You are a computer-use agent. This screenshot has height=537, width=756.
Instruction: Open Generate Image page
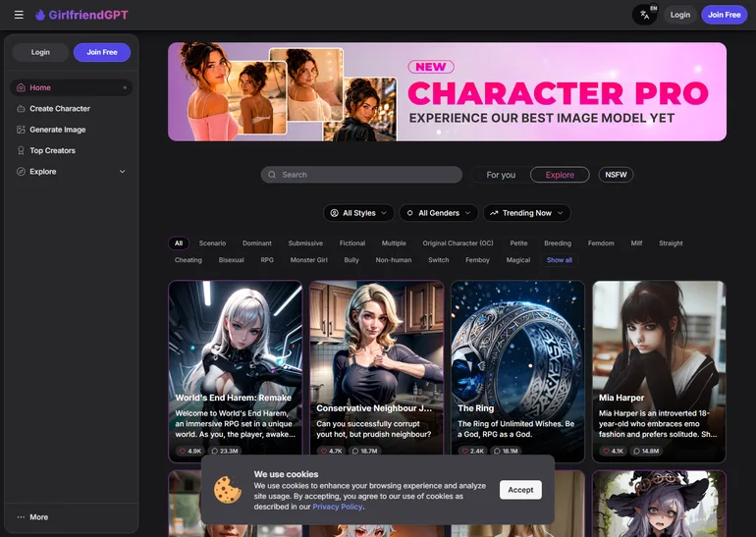click(x=72, y=130)
